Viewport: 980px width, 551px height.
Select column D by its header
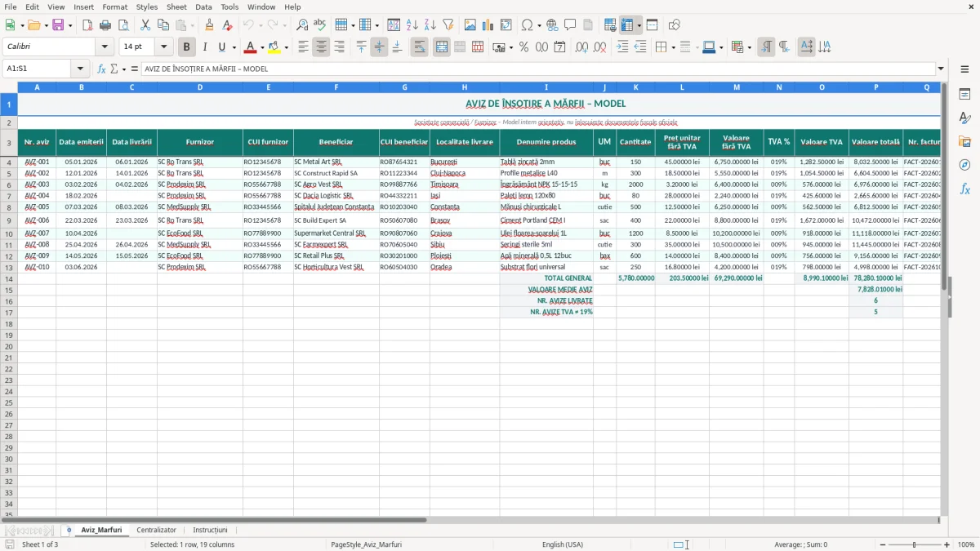coord(200,87)
